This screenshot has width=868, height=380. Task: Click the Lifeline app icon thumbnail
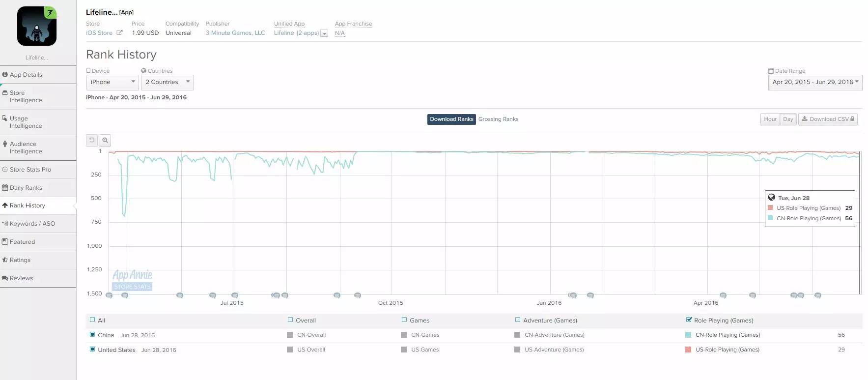[37, 26]
